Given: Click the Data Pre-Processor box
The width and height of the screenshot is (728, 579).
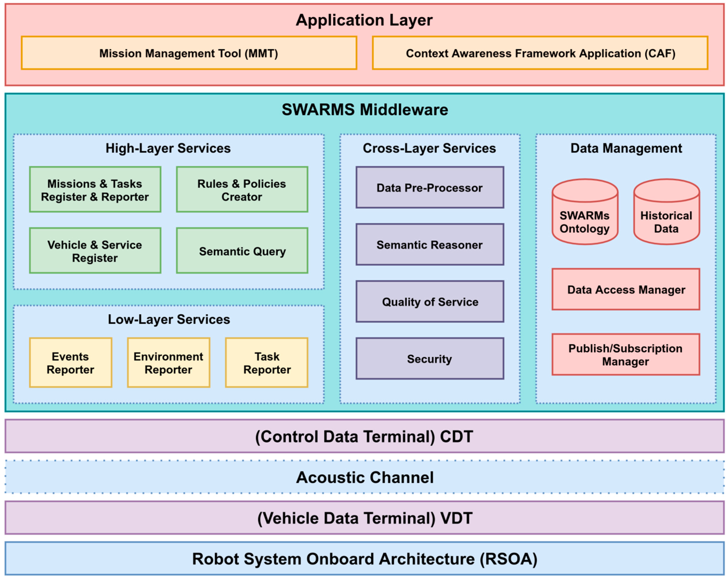Looking at the screenshot, I should (429, 187).
